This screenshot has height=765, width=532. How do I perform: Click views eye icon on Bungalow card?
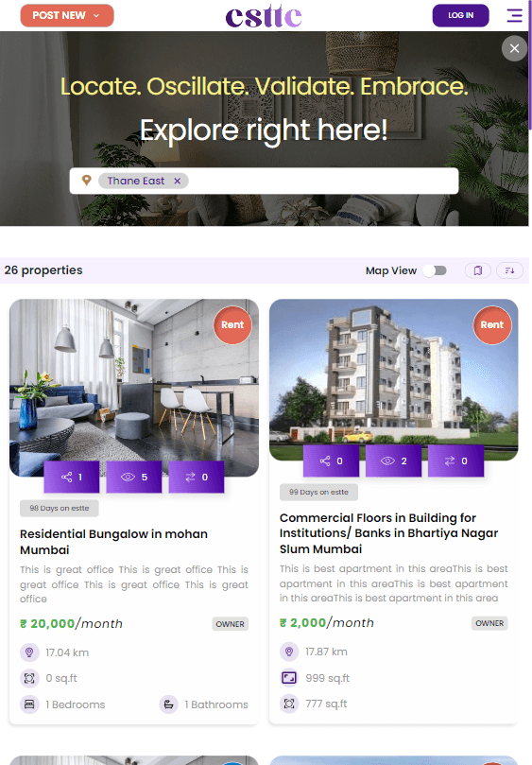click(134, 477)
